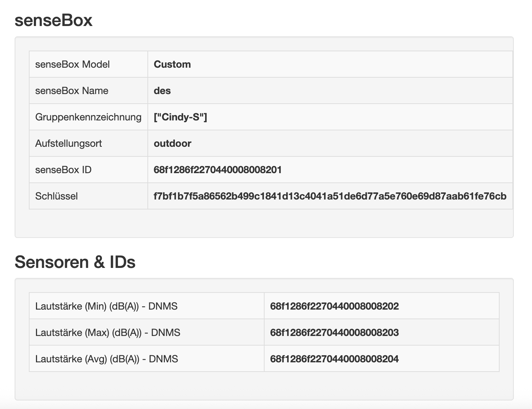Click the senseBox heading

coord(53,20)
